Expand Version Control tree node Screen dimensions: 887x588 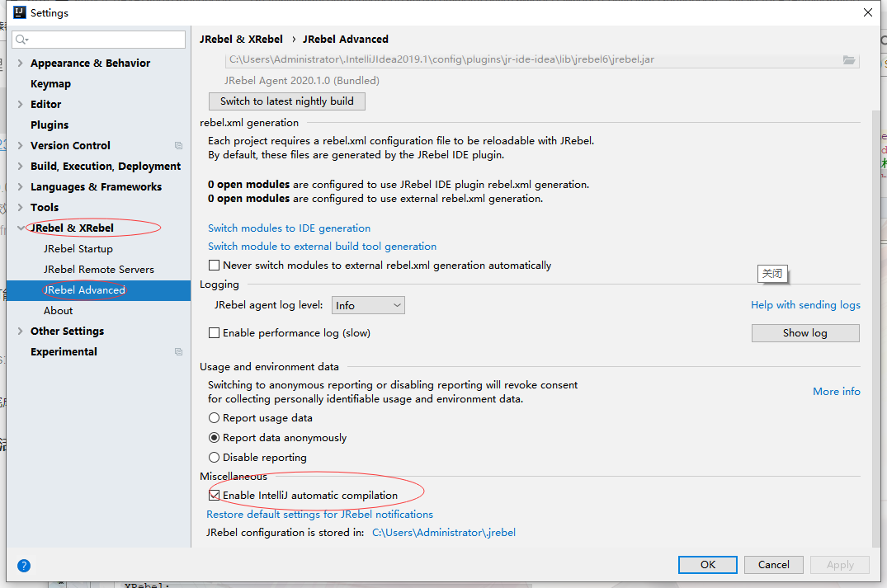coord(21,146)
